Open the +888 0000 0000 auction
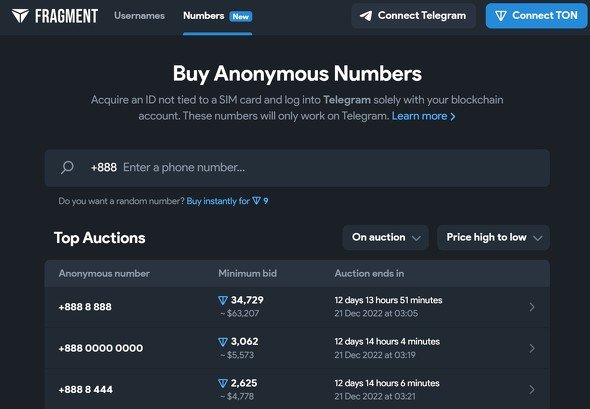Viewport: 590px width, 409px height. click(x=297, y=348)
